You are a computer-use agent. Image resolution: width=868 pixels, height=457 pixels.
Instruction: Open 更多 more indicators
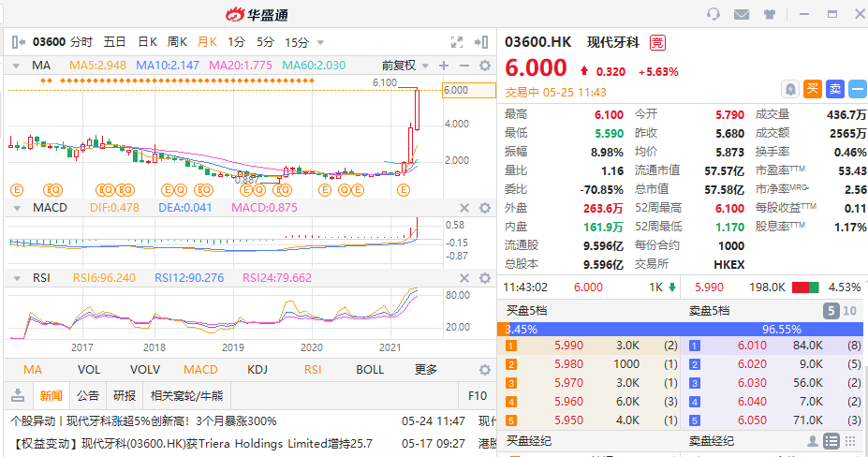pos(426,370)
